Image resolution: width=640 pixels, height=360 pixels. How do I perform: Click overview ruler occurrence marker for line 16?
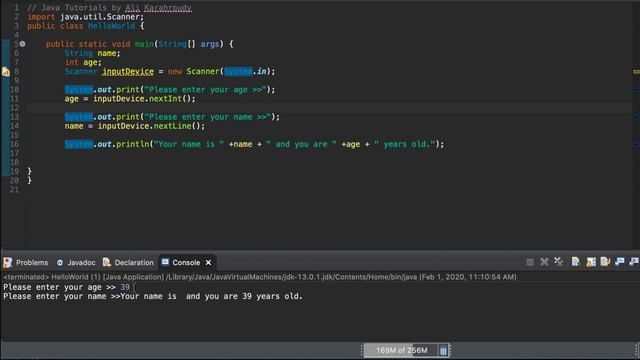click(x=636, y=144)
